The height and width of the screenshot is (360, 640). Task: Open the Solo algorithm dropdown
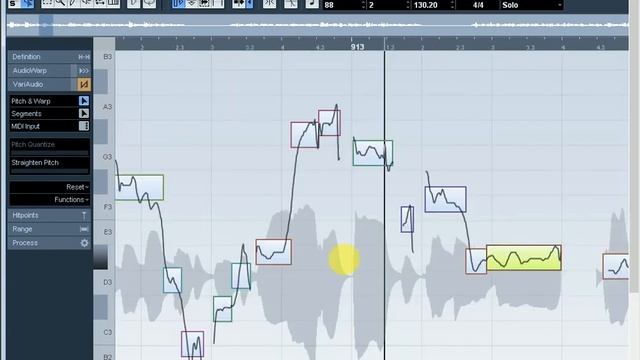coord(532,5)
